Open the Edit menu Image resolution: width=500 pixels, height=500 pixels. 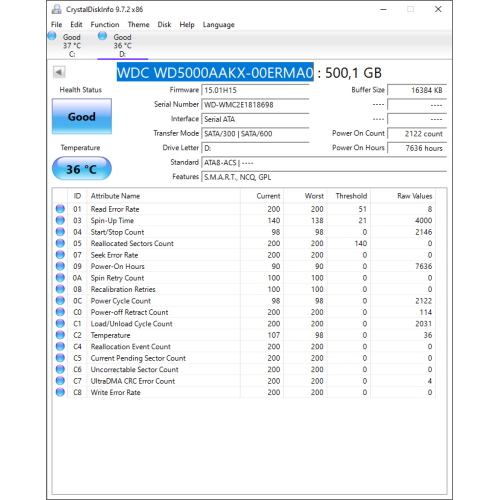[76, 25]
